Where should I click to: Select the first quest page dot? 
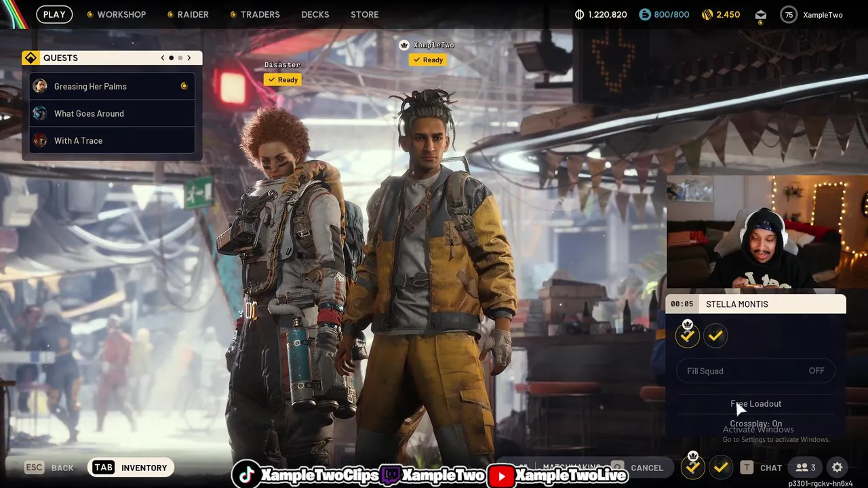[172, 58]
